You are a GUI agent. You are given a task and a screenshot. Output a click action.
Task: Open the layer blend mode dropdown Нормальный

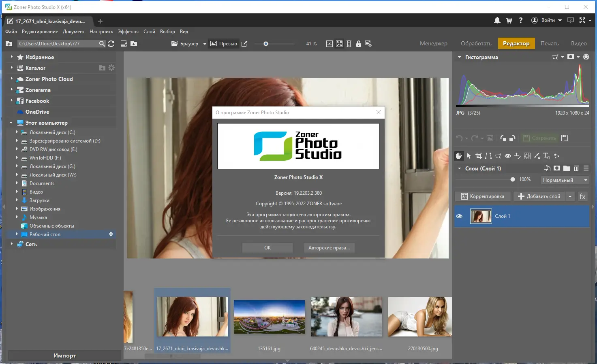565,180
